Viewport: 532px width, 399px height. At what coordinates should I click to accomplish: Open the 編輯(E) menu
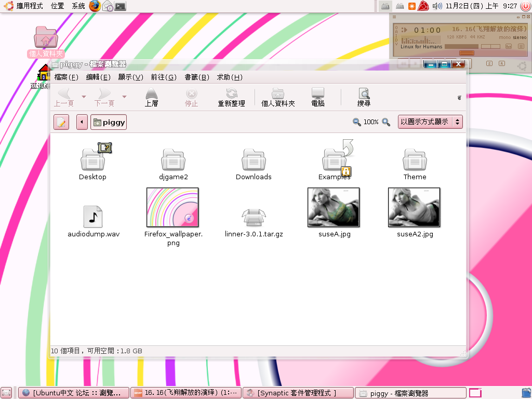[98, 77]
